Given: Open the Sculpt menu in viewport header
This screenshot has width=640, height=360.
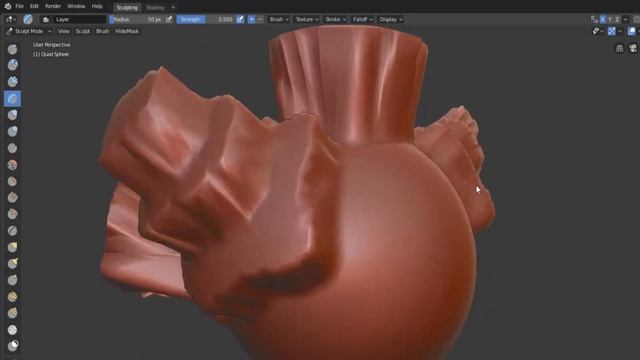Looking at the screenshot, I should [x=82, y=31].
